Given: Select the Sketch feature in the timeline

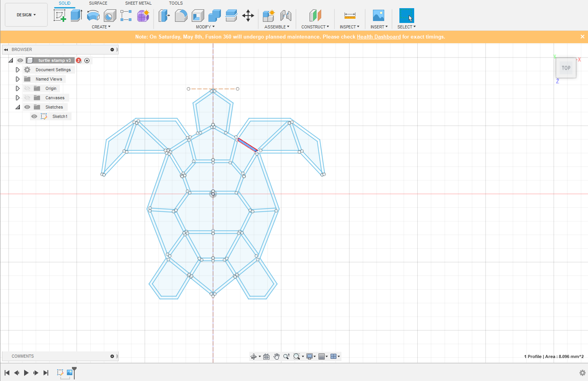Looking at the screenshot, I should click(60, 373).
